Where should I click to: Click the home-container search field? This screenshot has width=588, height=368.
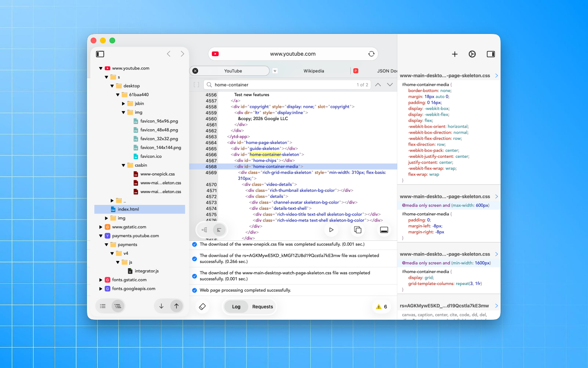[287, 85]
